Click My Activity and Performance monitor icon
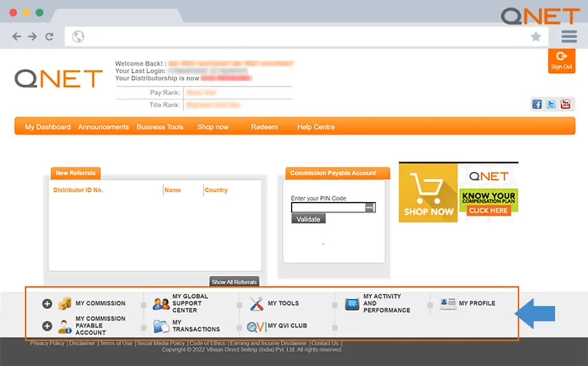Viewport: 588px width, 366px height. [x=352, y=304]
